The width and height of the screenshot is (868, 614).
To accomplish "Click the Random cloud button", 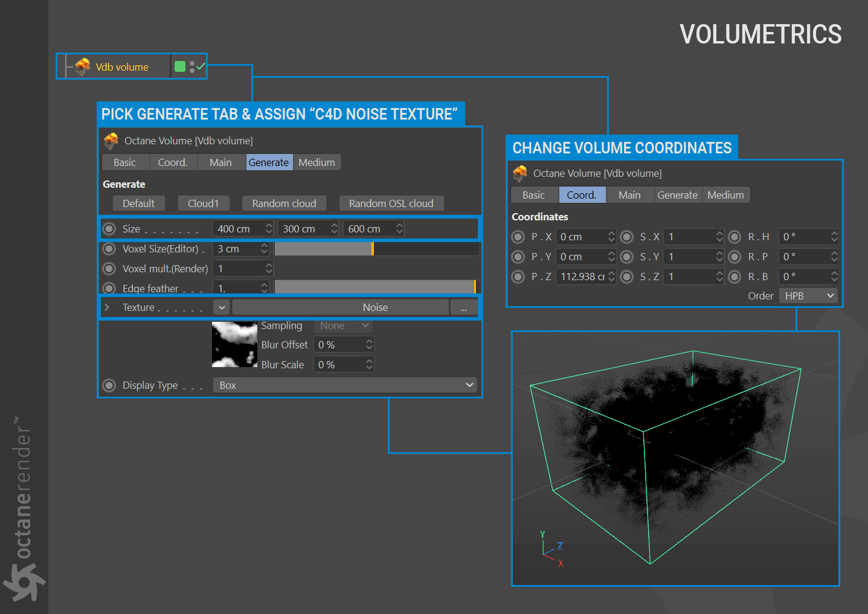I will pyautogui.click(x=284, y=203).
